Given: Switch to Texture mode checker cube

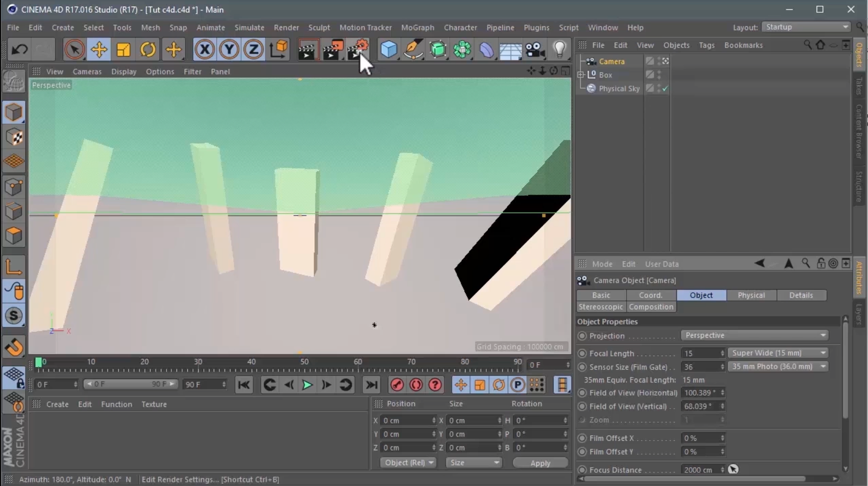Looking at the screenshot, I should 14,137.
